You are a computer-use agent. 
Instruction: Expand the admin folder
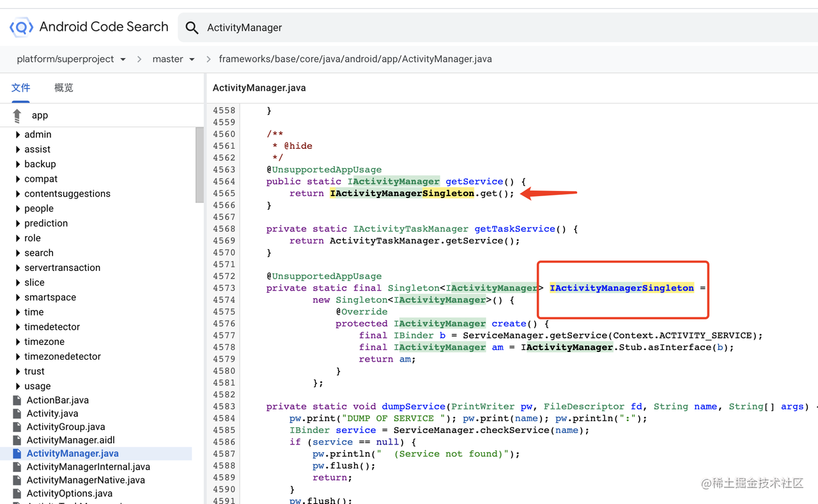(17, 134)
